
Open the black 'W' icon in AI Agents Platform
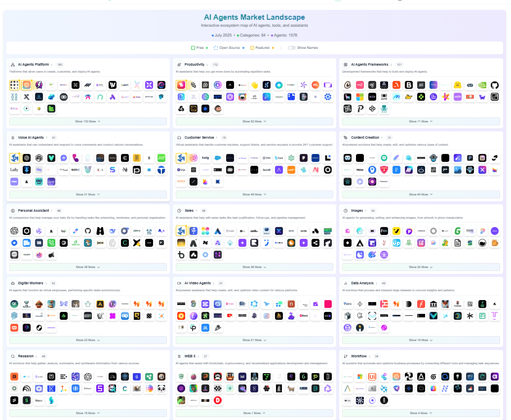point(113,85)
